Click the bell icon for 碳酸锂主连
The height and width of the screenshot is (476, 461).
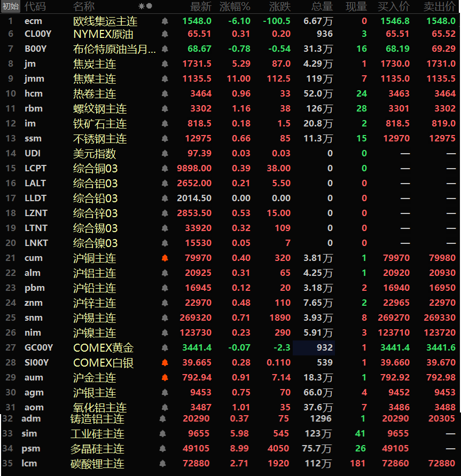click(x=162, y=463)
